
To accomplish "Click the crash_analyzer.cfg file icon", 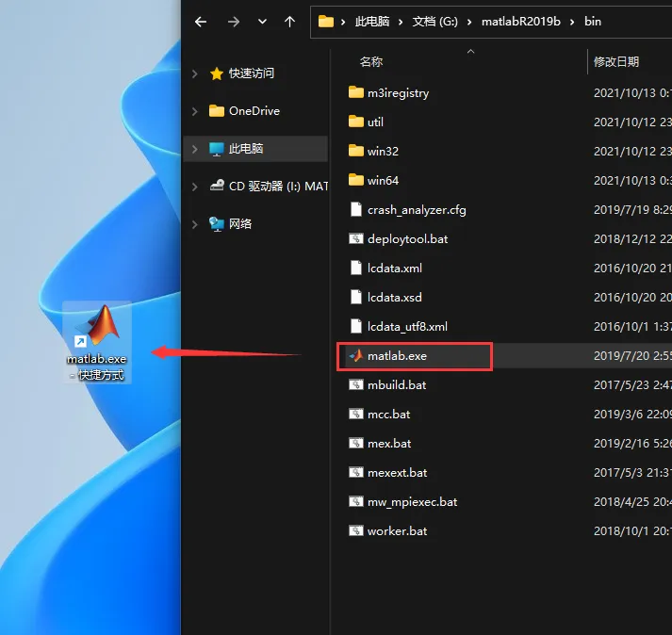I will click(355, 209).
